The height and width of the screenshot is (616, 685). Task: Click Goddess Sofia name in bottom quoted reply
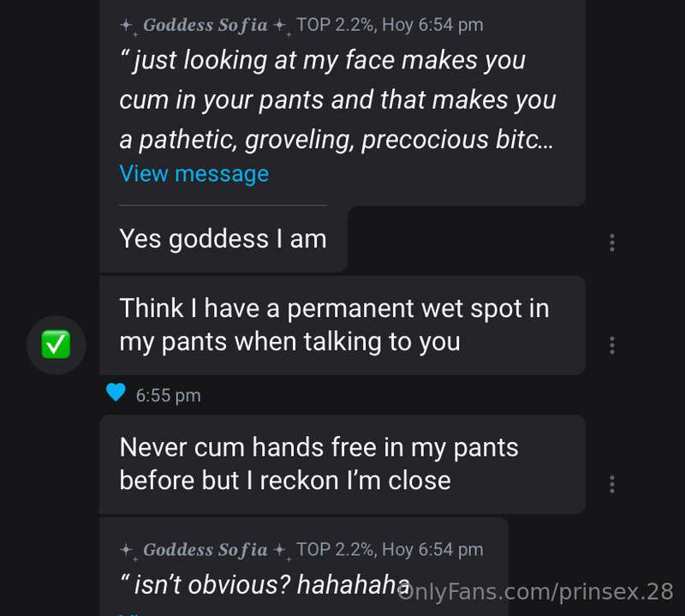point(205,549)
